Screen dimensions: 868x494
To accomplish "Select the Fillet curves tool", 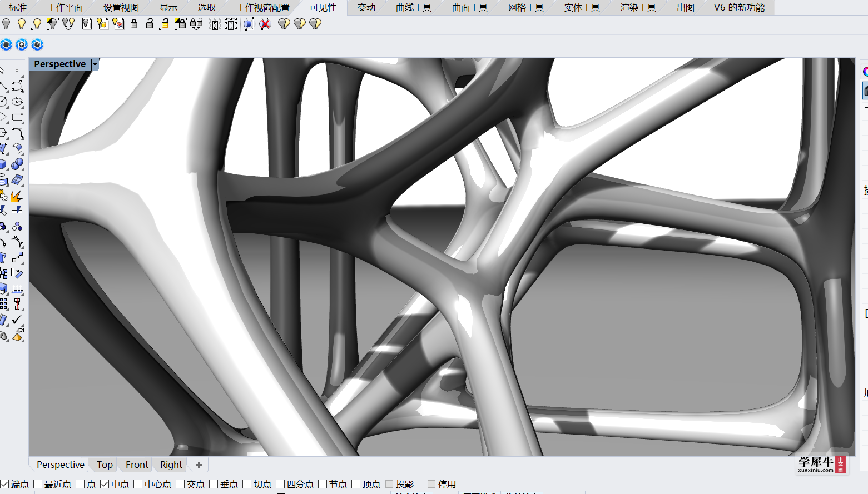I will click(x=18, y=133).
